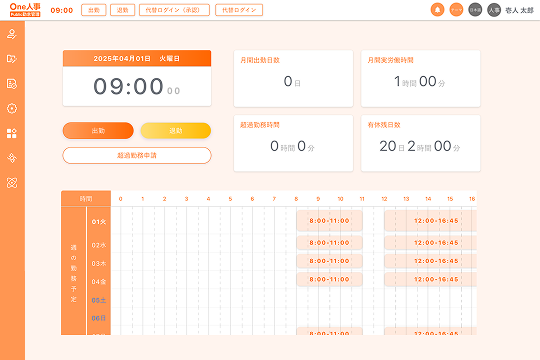Click the orange theme circle icon

[x=456, y=10]
